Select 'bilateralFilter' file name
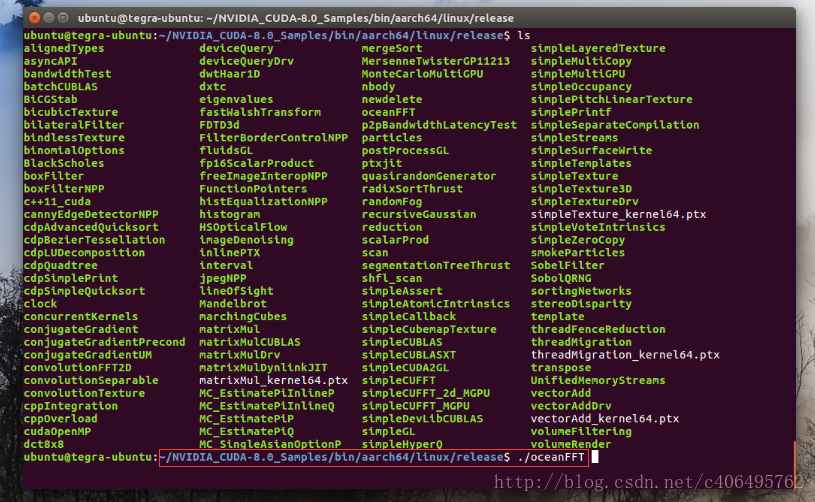Viewport: 815px width, 502px height. 74,125
